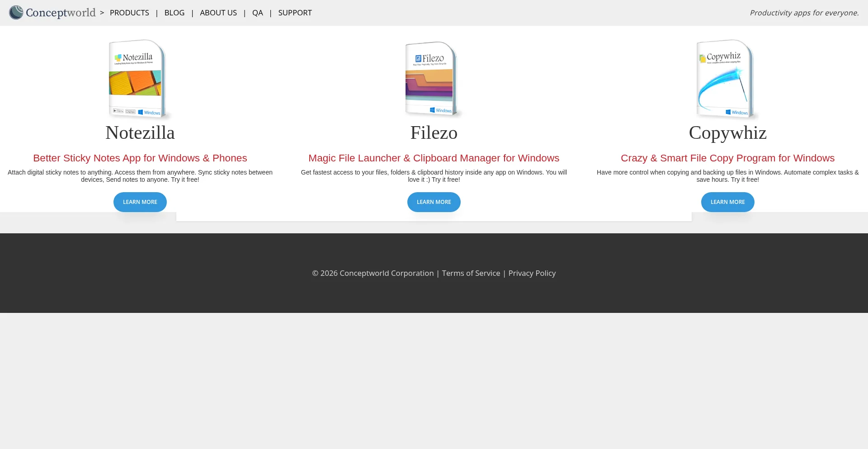Open the ABOUT US page

tap(218, 13)
